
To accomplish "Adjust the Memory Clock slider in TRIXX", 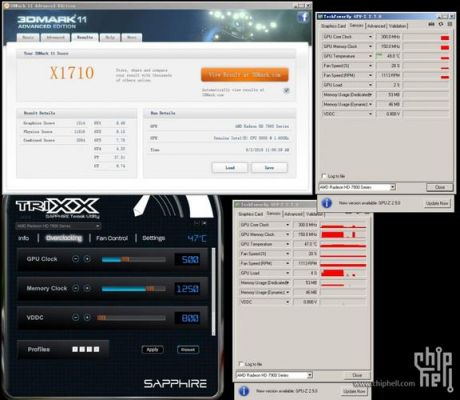I will coord(134,289).
